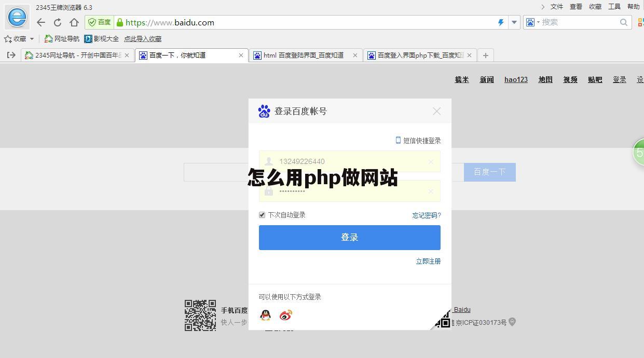Click the blue 登录 button
The width and height of the screenshot is (644, 358).
[350, 238]
